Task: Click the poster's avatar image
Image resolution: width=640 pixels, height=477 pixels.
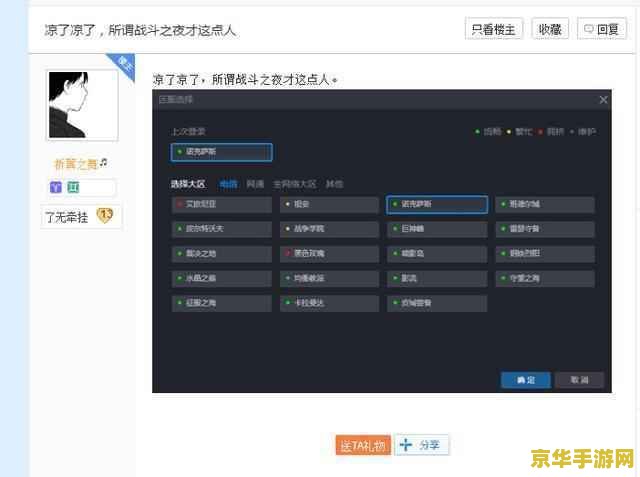Action: tap(82, 105)
